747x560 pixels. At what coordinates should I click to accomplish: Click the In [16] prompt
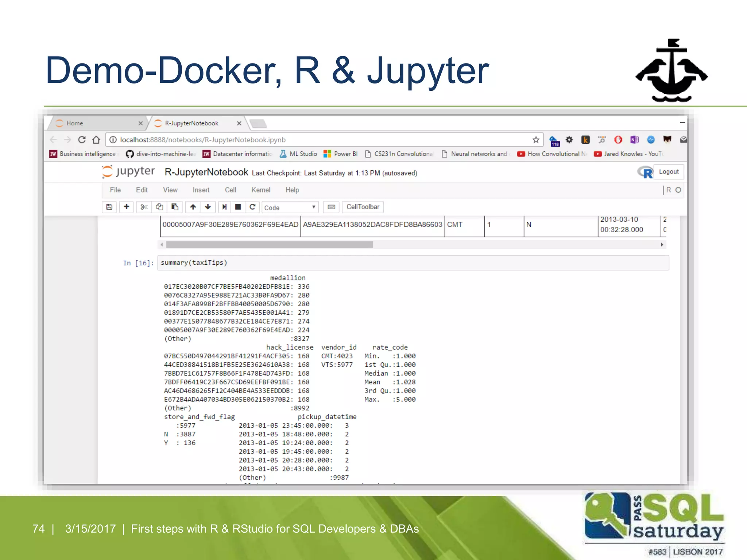point(139,263)
